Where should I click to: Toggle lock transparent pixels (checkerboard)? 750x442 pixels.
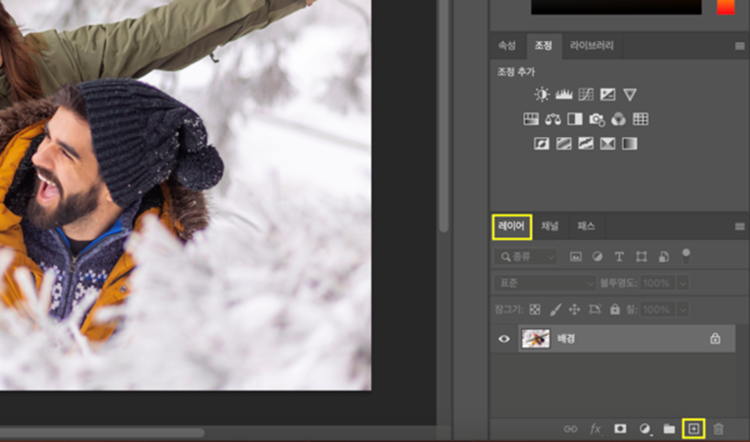point(535,309)
